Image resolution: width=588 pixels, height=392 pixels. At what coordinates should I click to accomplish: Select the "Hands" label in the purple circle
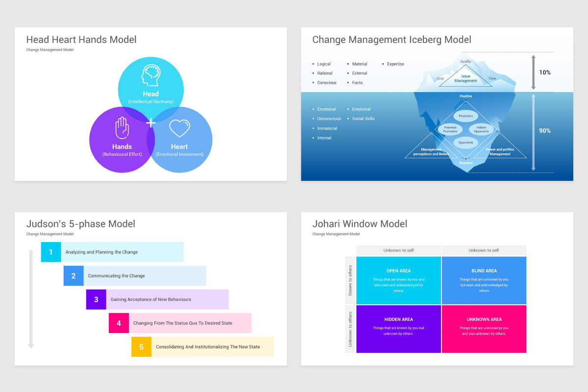(x=122, y=147)
